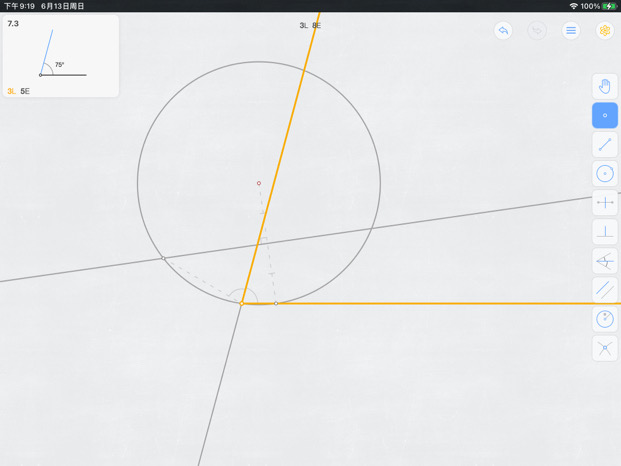This screenshot has height=466, width=621.
Task: Click the left intersection point on the circle
Action: point(163,258)
